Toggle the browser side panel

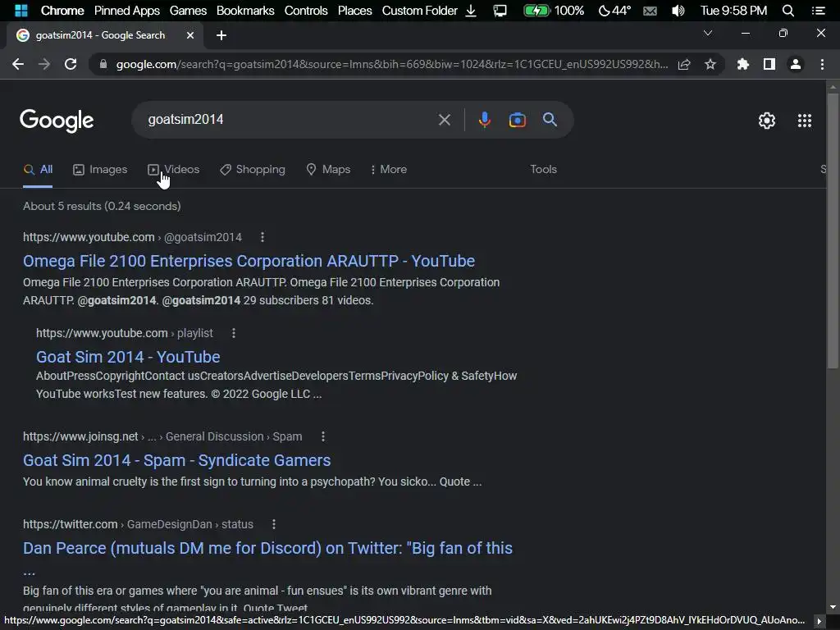[x=769, y=64]
